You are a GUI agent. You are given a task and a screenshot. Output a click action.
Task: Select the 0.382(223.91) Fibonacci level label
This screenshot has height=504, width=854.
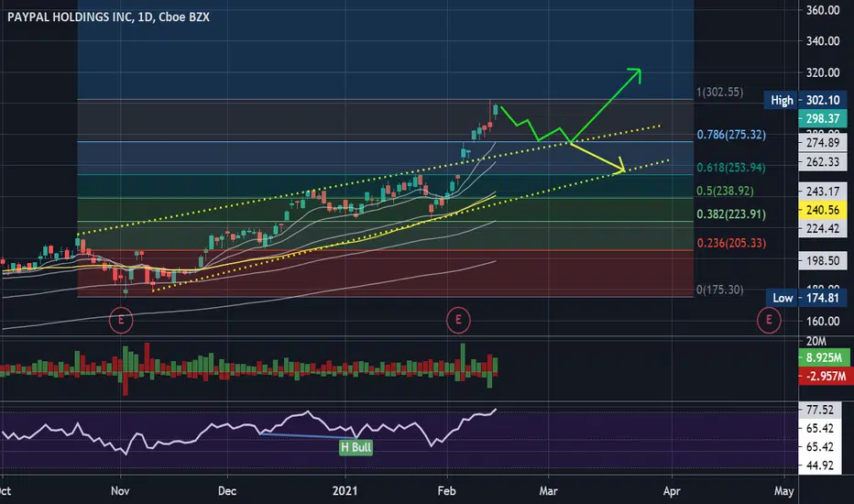[731, 214]
